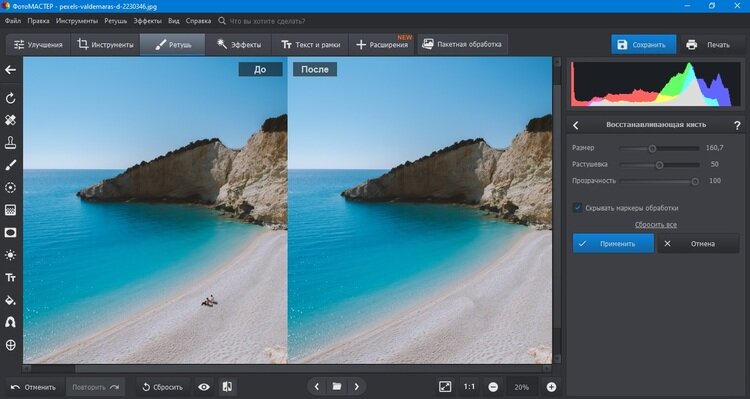Go back using the arrow beside Восстанавливающая кисть
Screen dimensions: 750x399
click(576, 125)
